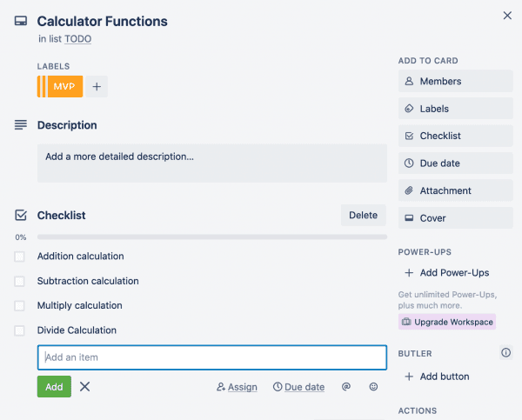Click the orange MVP label
Screen dimensions: 522x420
(x=64, y=87)
